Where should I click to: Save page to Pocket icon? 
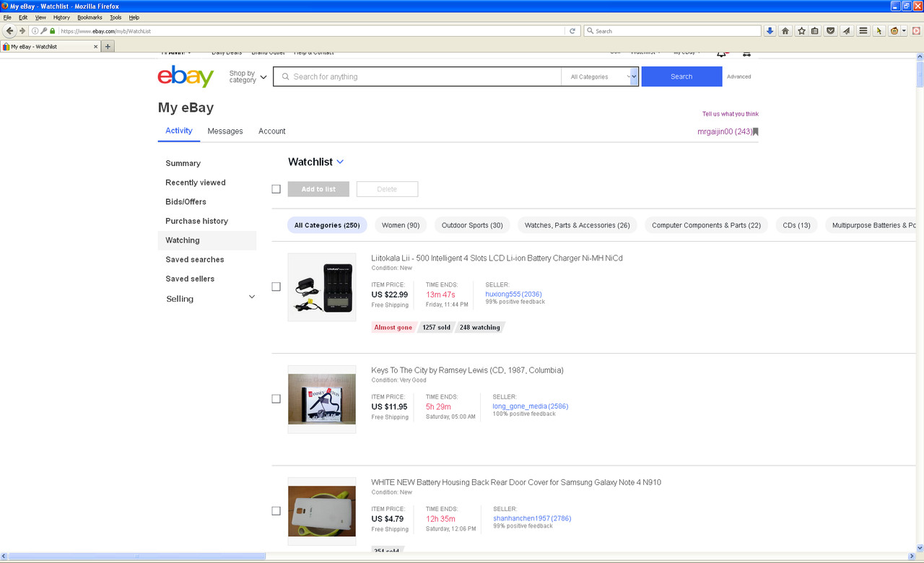tap(831, 31)
